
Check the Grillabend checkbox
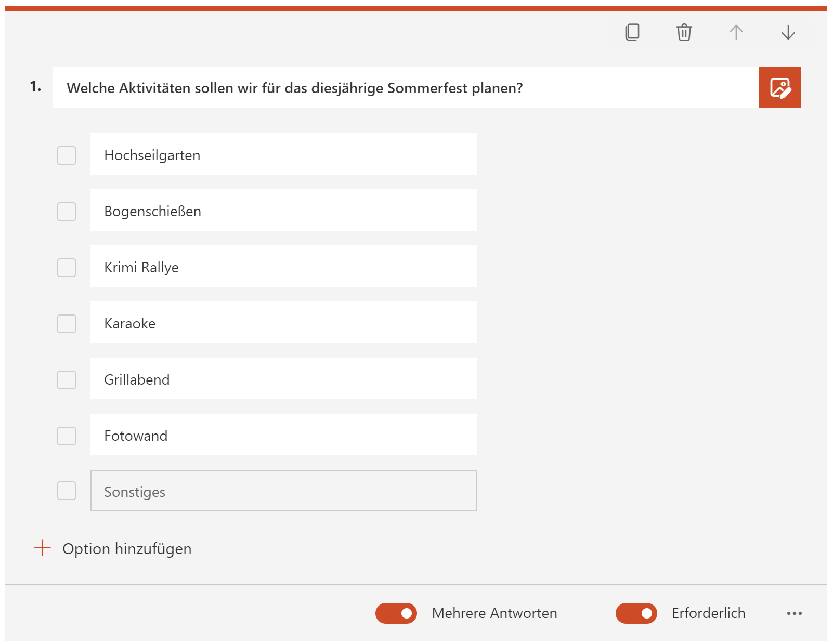point(66,380)
